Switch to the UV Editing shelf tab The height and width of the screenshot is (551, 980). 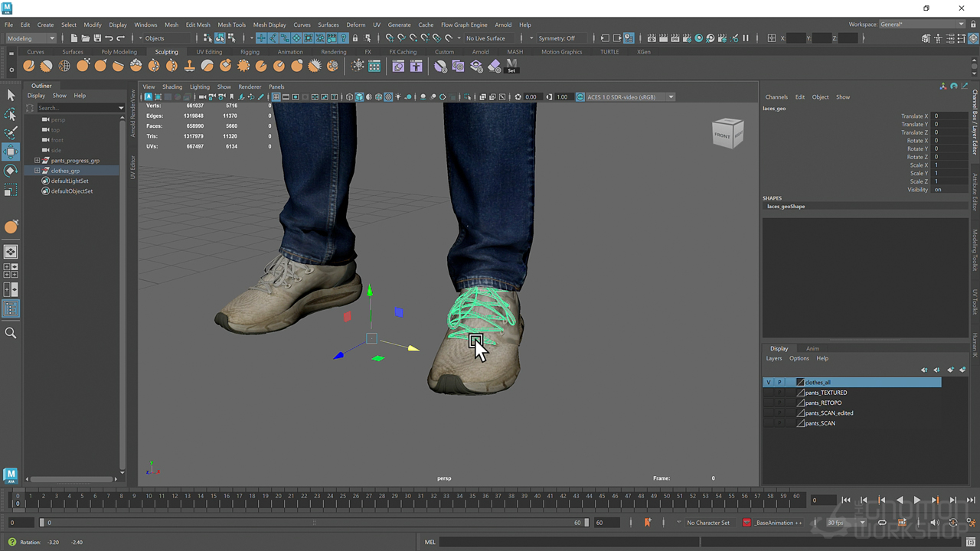tap(209, 52)
